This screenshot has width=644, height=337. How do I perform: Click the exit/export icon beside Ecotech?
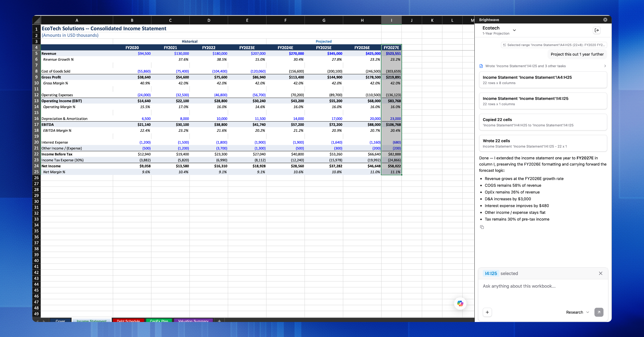[x=597, y=30]
